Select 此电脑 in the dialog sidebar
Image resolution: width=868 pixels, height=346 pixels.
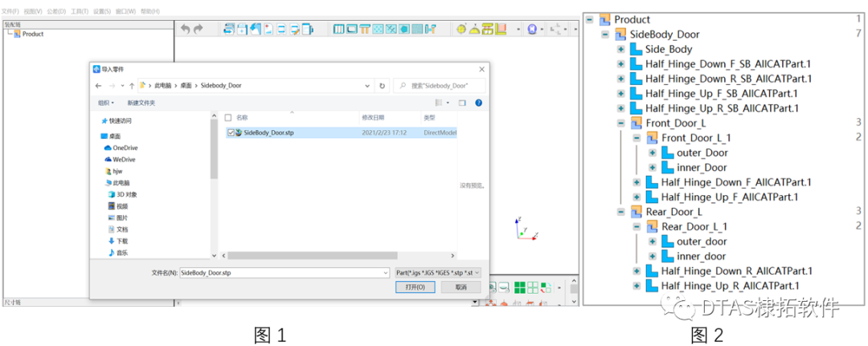tap(117, 182)
